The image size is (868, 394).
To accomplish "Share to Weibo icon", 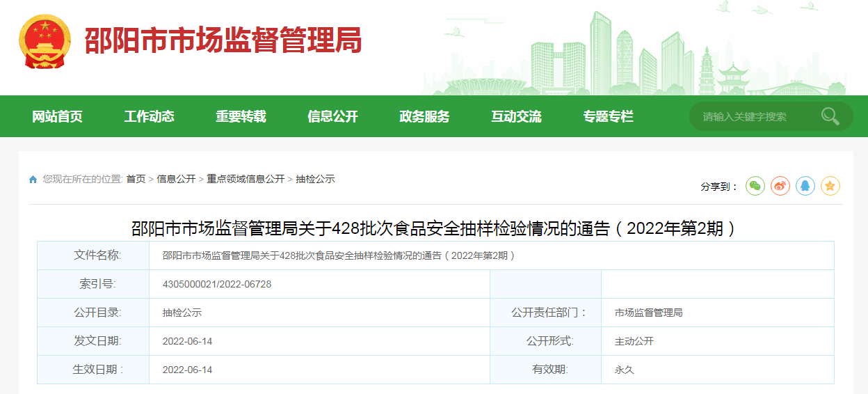I will [780, 186].
